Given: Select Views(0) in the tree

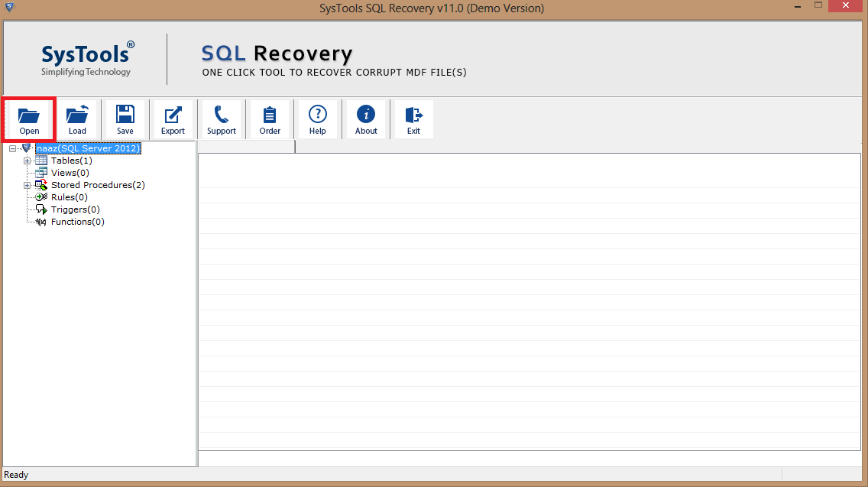Looking at the screenshot, I should pos(70,173).
